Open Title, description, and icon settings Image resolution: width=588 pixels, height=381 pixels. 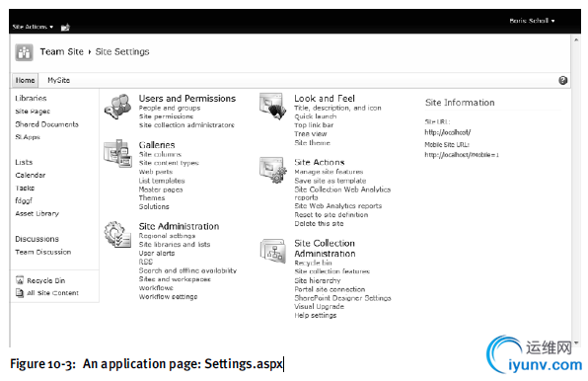coord(337,108)
